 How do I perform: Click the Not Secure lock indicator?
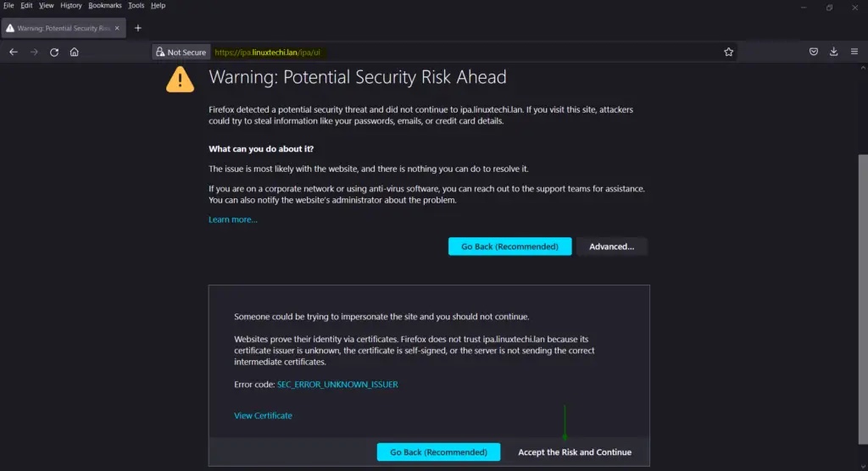180,52
